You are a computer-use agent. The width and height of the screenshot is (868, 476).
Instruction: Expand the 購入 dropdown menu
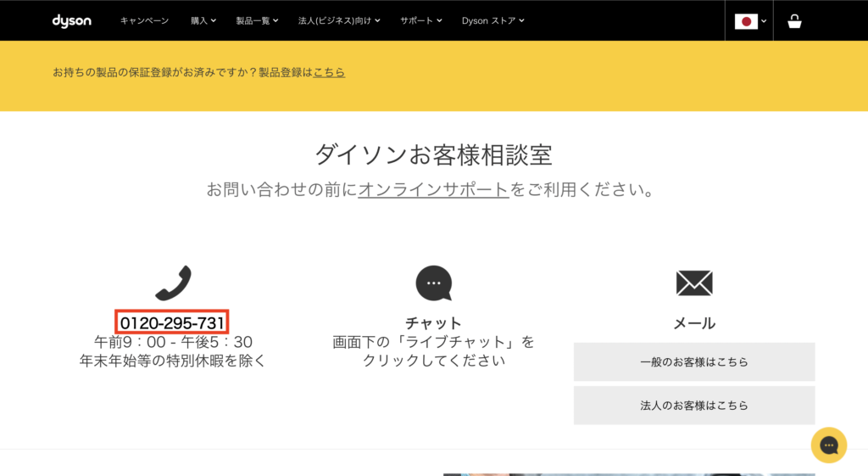pyautogui.click(x=203, y=20)
